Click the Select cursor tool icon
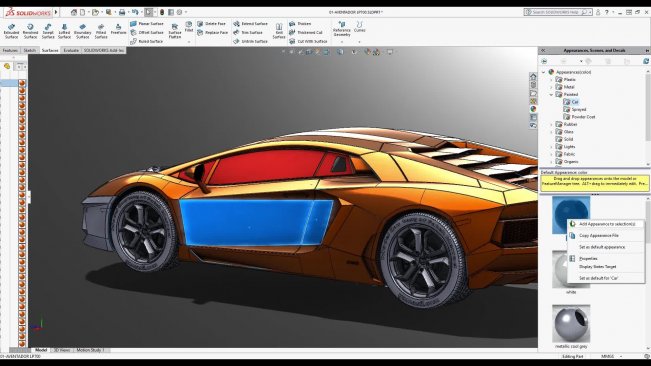 149,12
